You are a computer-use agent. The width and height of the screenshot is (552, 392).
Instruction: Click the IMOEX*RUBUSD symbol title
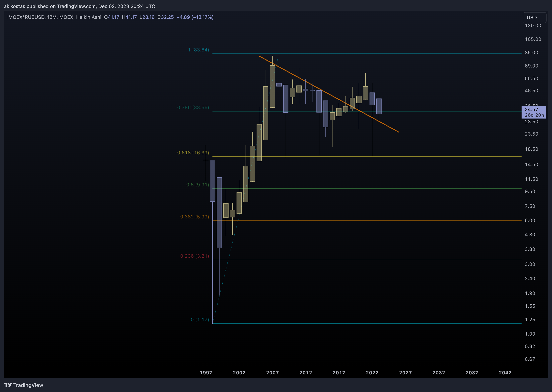point(26,17)
